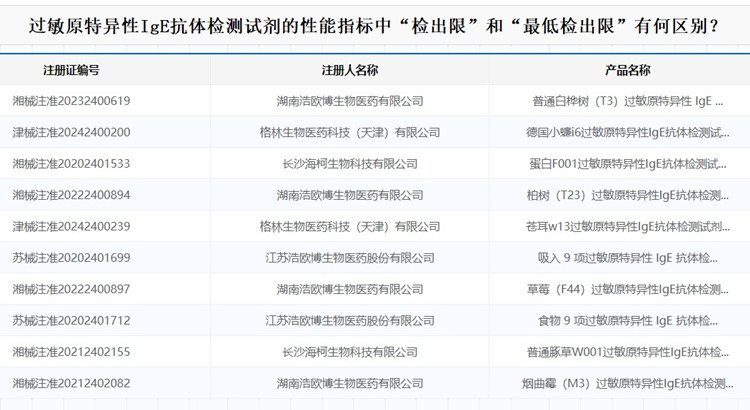Click the 注册人名称 column header
This screenshot has height=410, width=750.
[349, 70]
